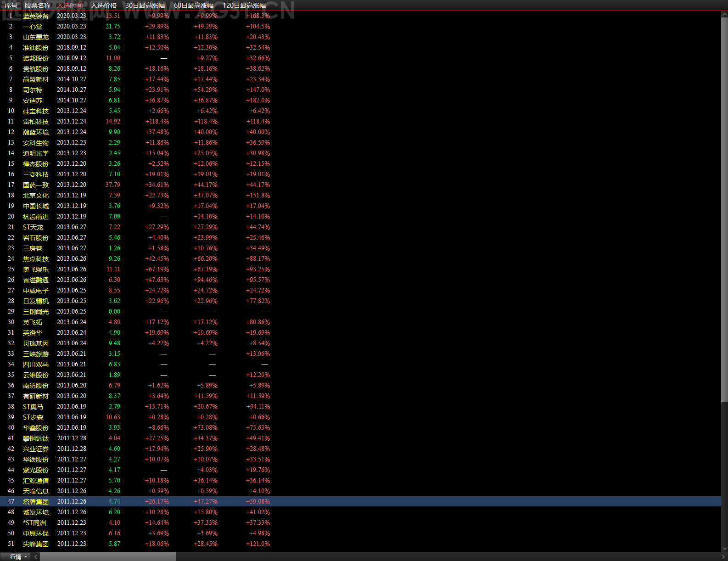The width and height of the screenshot is (728, 561).
Task: Click the vertical scrollbar thumb
Action: [x=724, y=210]
